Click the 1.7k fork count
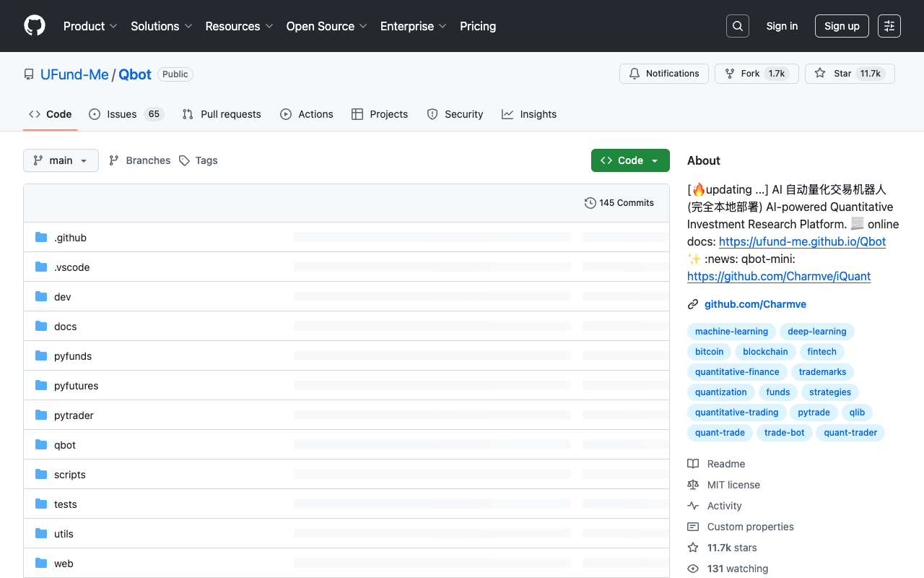Screen dimensions: 924x578 pyautogui.click(x=777, y=74)
